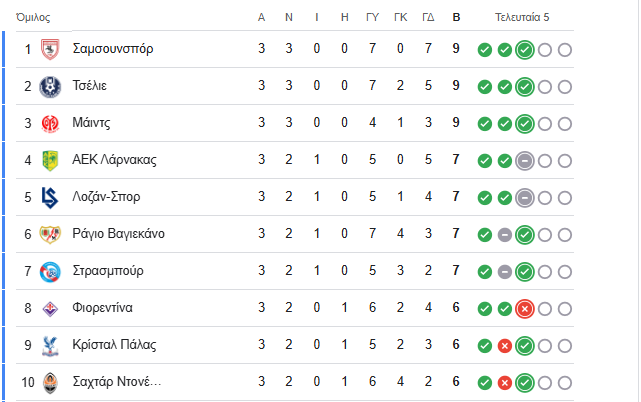This screenshot has width=641, height=402.
Task: Click the Ράγιο Βαγιεκάνο crest
Action: pos(50,234)
